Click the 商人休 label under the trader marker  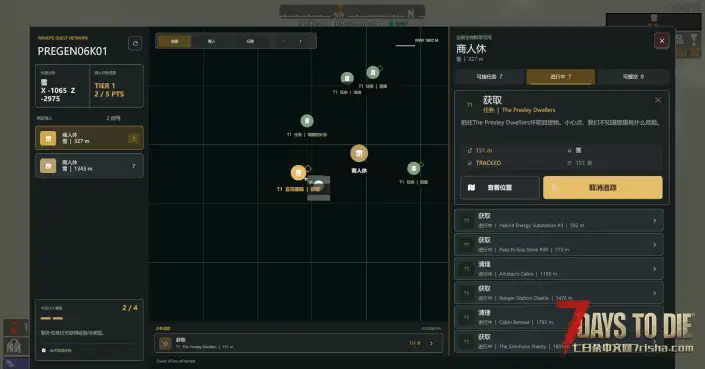(x=359, y=171)
